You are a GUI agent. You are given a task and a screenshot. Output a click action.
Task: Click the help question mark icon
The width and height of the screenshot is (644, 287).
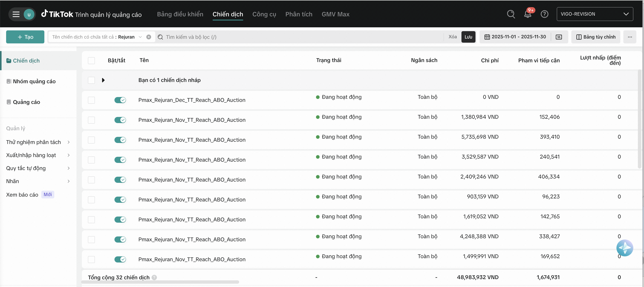point(544,14)
